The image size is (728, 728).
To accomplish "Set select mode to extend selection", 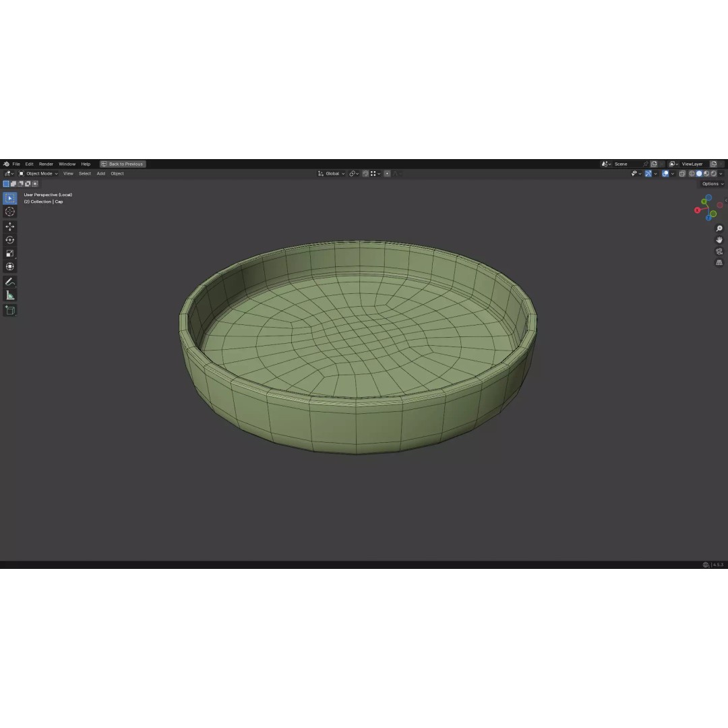I will (13, 184).
